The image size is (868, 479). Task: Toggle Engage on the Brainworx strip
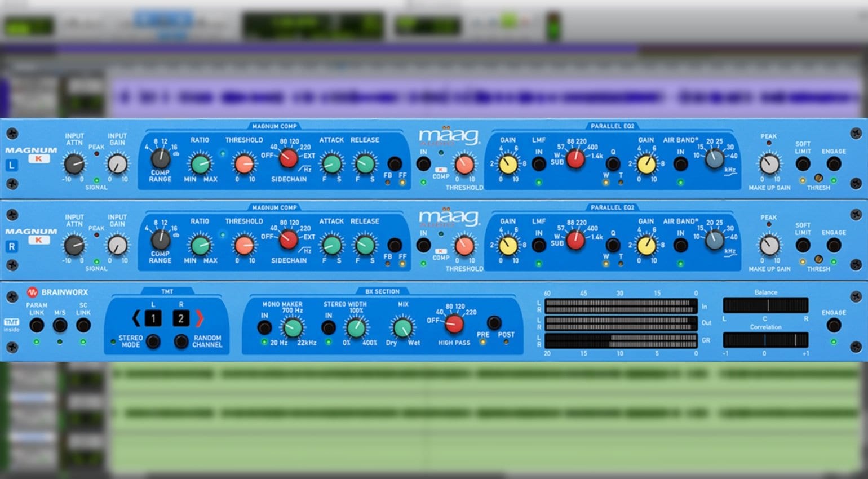[x=833, y=325]
